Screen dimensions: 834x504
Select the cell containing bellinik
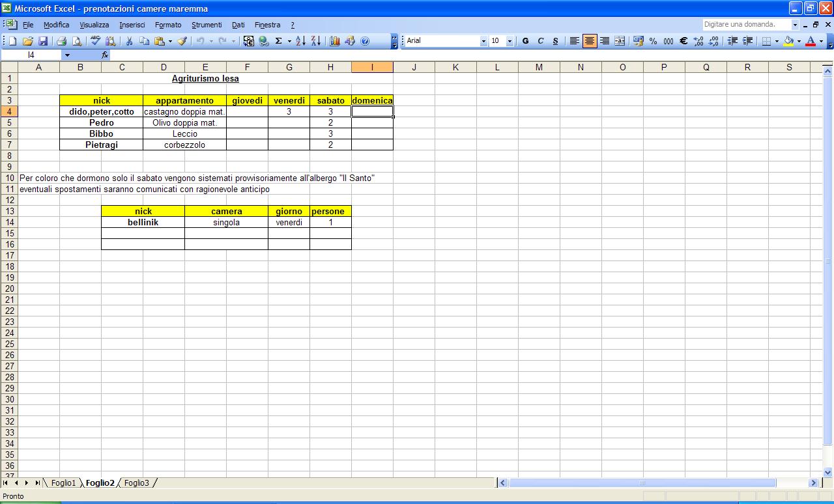143,223
